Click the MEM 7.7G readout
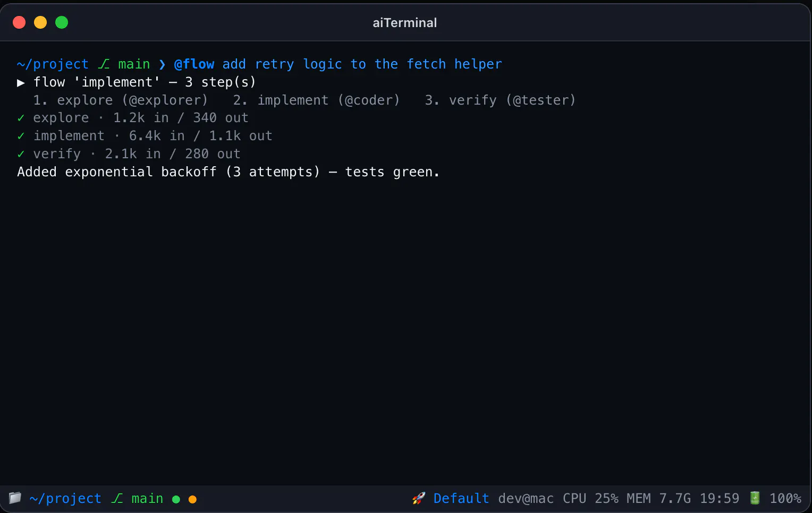This screenshot has height=513, width=812. coord(658,498)
